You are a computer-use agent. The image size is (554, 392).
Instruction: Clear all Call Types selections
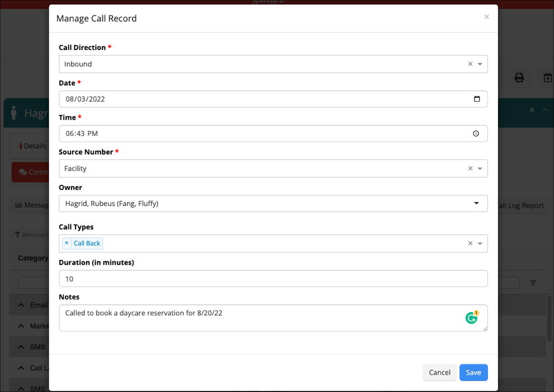point(470,243)
